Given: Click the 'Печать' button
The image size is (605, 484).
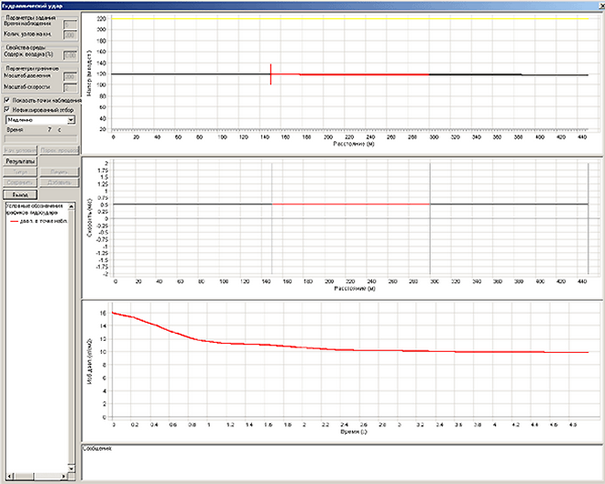Looking at the screenshot, I should pyautogui.click(x=58, y=171).
